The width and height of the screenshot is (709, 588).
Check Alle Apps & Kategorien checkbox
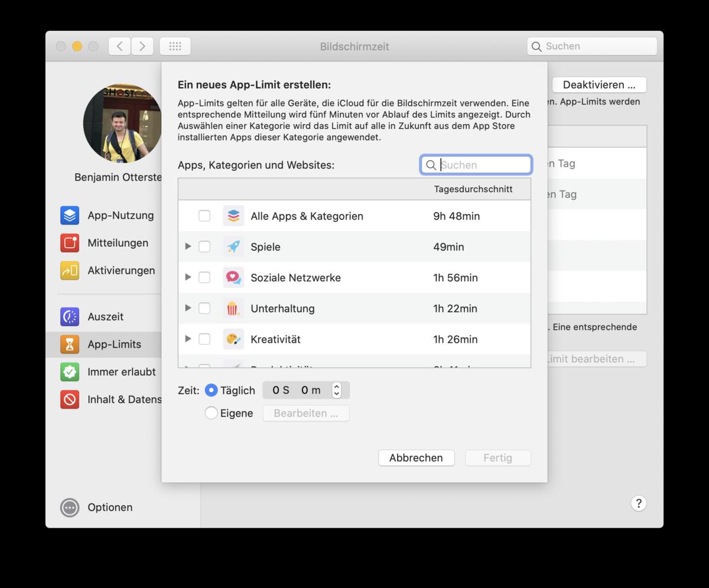[204, 216]
